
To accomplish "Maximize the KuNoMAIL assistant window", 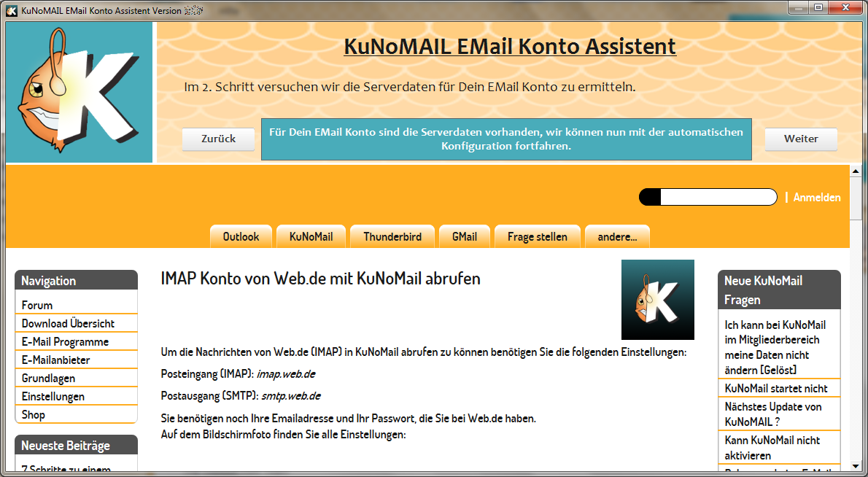I will 818,8.
